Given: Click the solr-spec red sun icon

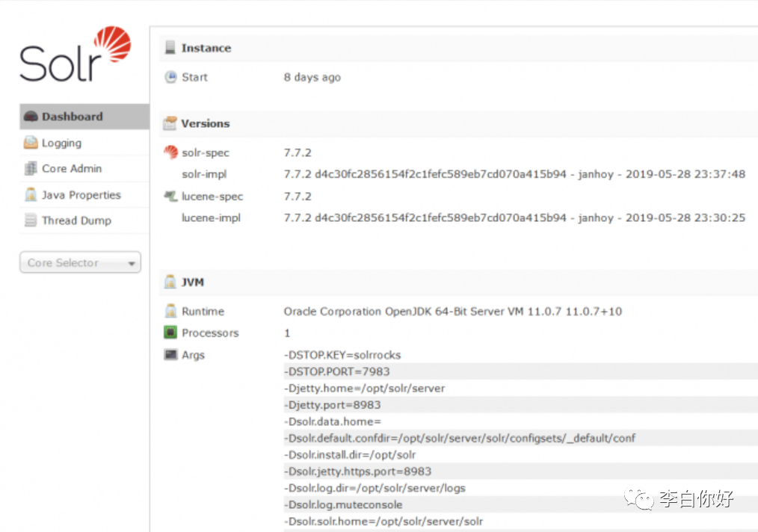Looking at the screenshot, I should click(x=170, y=152).
